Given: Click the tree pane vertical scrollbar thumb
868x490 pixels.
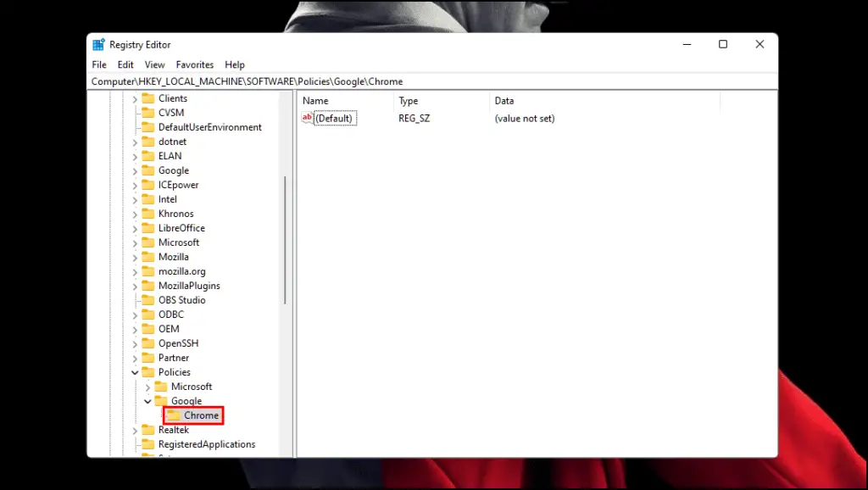Looking at the screenshot, I should pyautogui.click(x=285, y=240).
